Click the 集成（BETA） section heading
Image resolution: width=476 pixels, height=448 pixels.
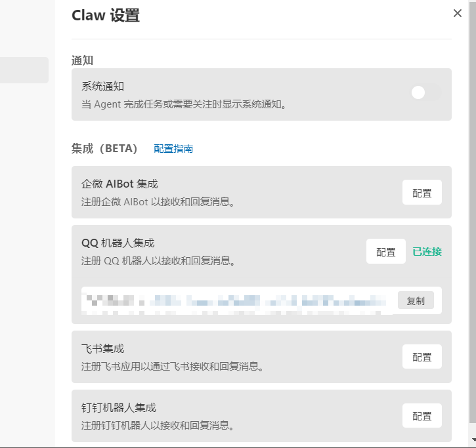click(x=105, y=149)
